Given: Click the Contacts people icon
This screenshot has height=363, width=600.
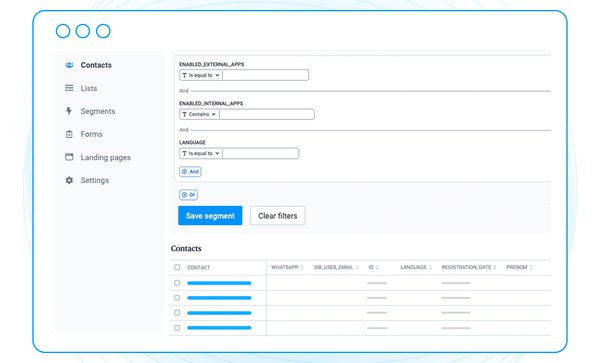Looking at the screenshot, I should (x=69, y=65).
